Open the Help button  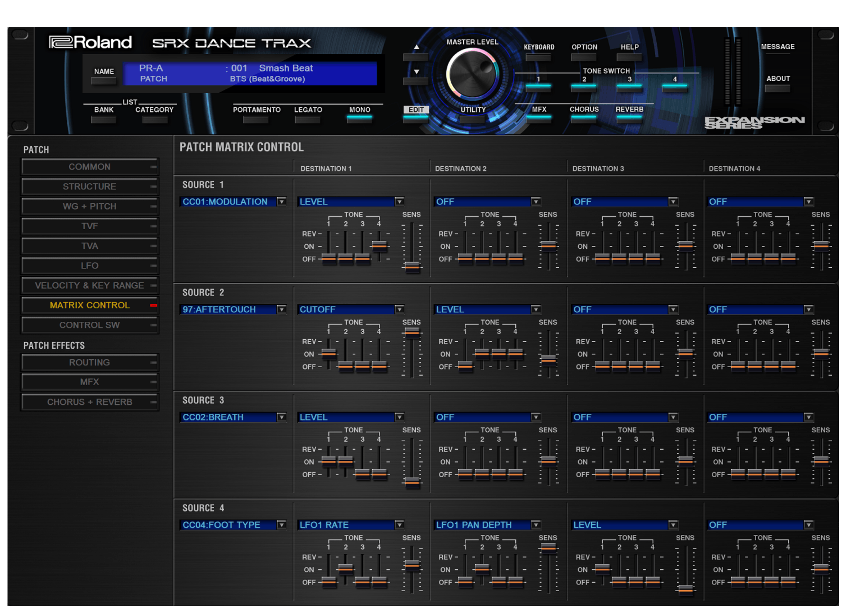(629, 57)
